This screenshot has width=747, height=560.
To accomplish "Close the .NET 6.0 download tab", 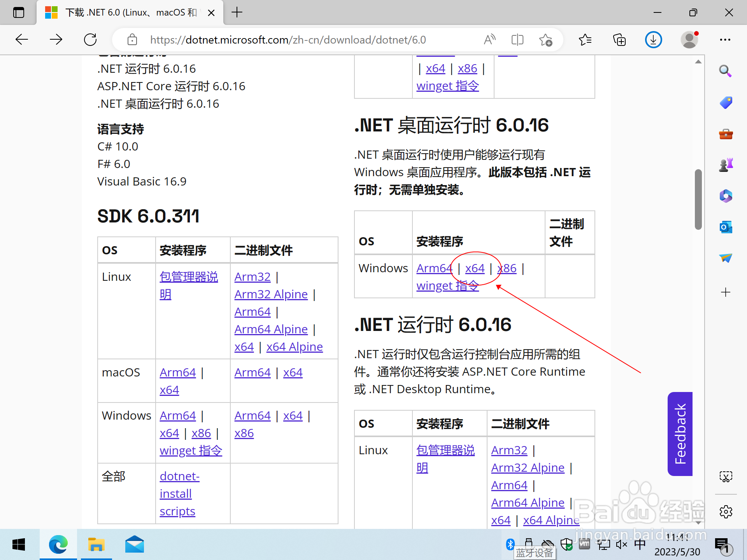I will point(211,13).
